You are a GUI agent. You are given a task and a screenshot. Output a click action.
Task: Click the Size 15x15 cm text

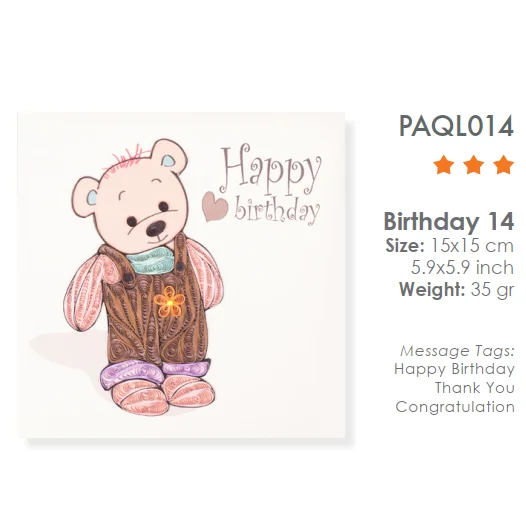[450, 246]
